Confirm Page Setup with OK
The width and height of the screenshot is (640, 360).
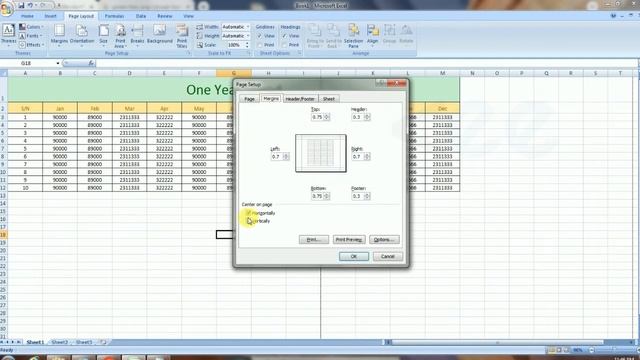(x=354, y=256)
